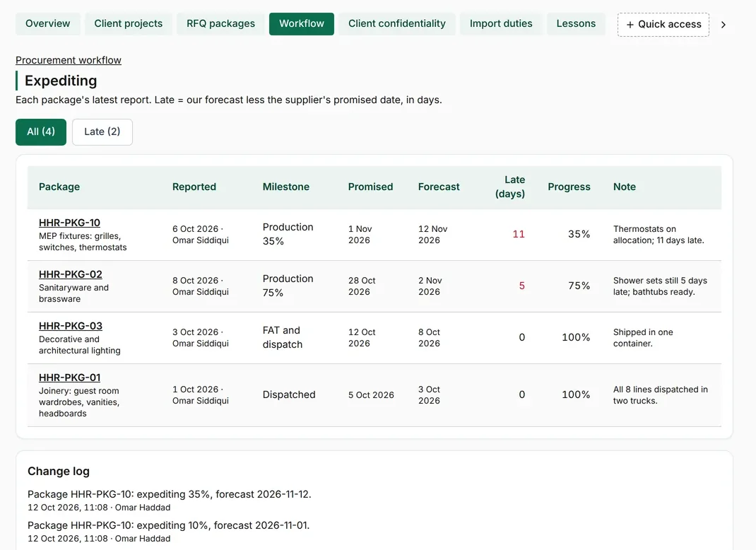
Task: Filter by Late (2) packages
Action: [102, 131]
